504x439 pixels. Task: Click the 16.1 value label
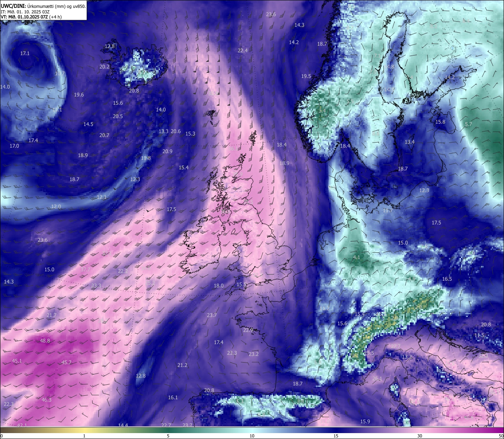coord(173,397)
